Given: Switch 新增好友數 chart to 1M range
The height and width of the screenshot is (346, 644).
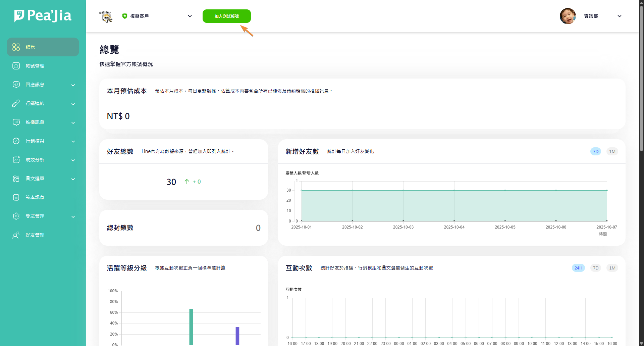Looking at the screenshot, I should point(612,151).
